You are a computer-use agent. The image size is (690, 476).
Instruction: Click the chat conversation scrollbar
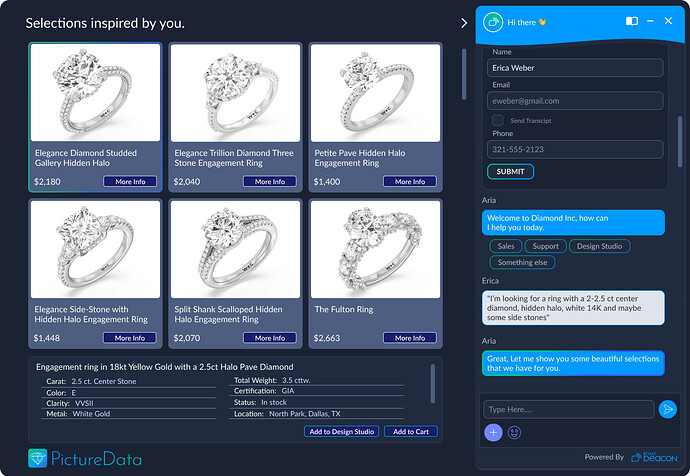coord(680,140)
